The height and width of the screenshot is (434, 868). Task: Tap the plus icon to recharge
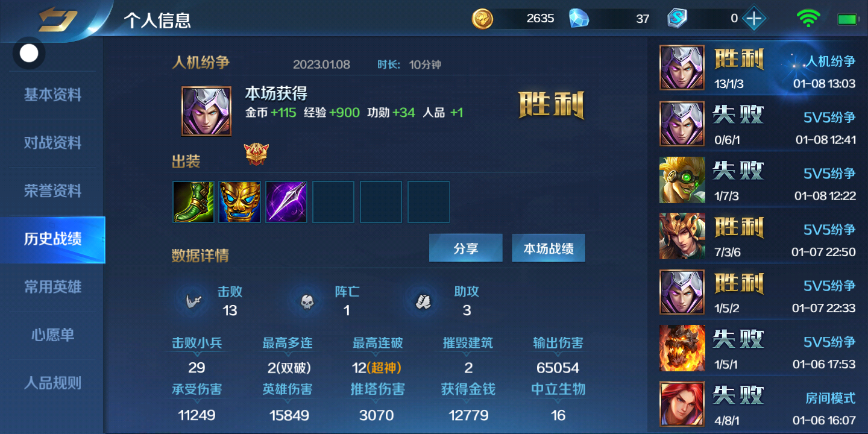click(x=753, y=19)
